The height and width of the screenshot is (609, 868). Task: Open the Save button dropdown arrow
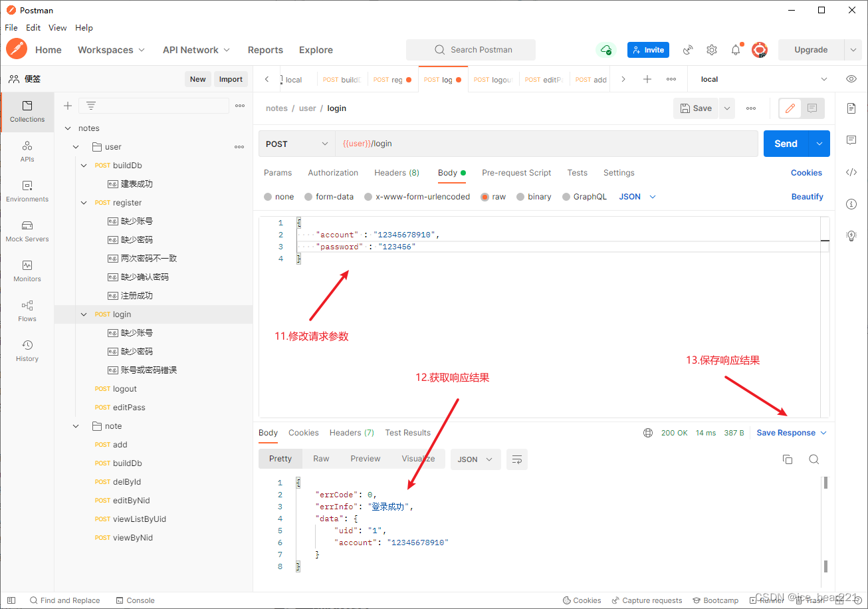[726, 108]
